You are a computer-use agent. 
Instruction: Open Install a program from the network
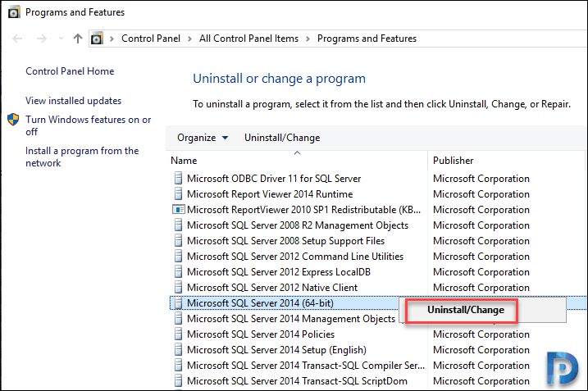pos(82,157)
